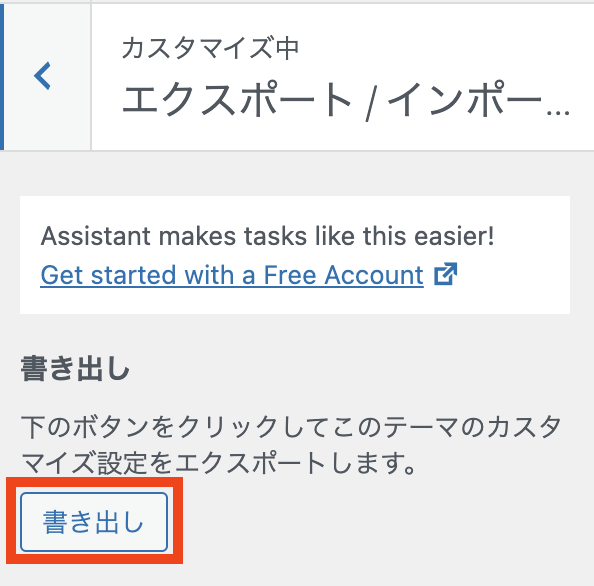
Task: Click the カスタマイズ中 label in the header
Action: (x=211, y=48)
